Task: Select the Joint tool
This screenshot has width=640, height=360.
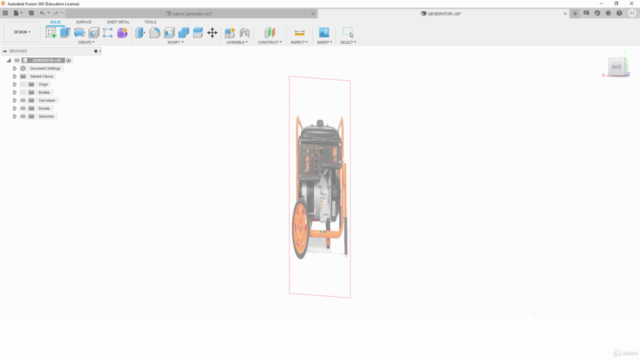Action: [x=244, y=33]
